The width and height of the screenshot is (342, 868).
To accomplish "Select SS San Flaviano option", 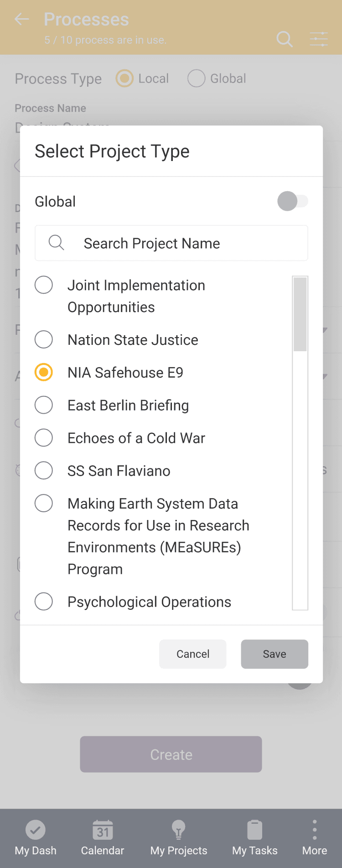I will tap(44, 471).
